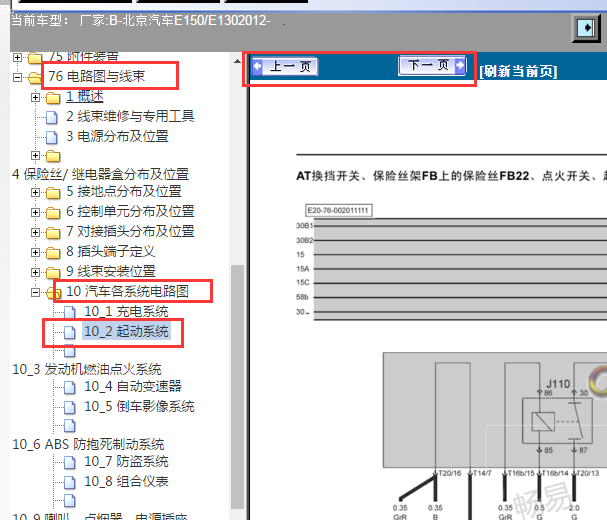Image resolution: width=607 pixels, height=520 pixels.
Task: Select 9 线束安装位置 item
Action: tap(111, 271)
